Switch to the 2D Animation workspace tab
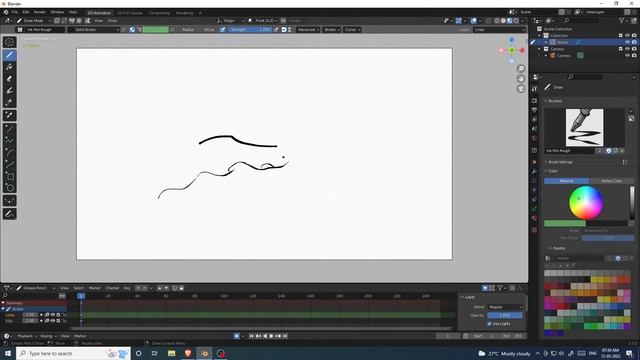The image size is (640, 360). tap(99, 13)
